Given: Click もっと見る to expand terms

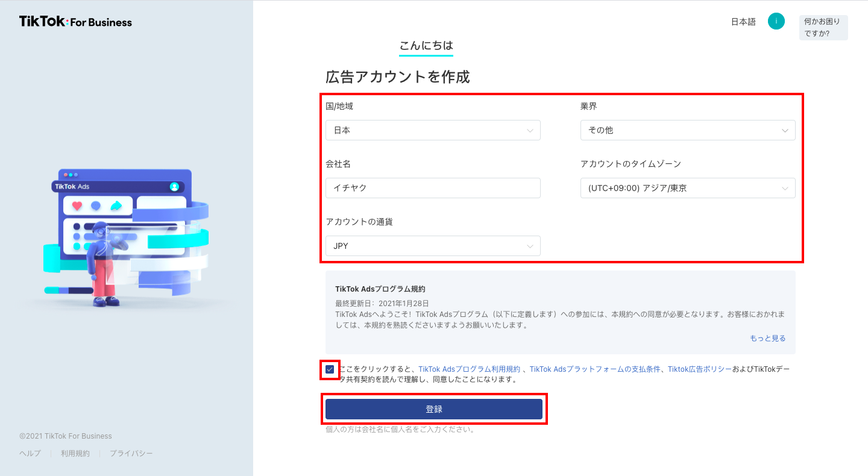Looking at the screenshot, I should click(768, 339).
